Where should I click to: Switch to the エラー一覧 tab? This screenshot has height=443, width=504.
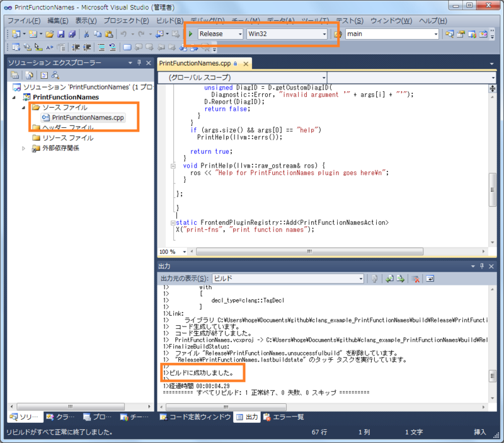click(x=284, y=417)
